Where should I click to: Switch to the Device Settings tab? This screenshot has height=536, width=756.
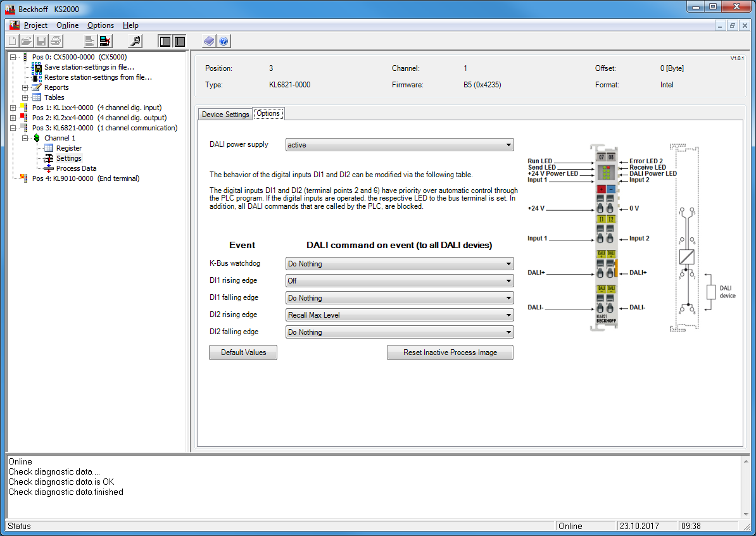pyautogui.click(x=225, y=115)
